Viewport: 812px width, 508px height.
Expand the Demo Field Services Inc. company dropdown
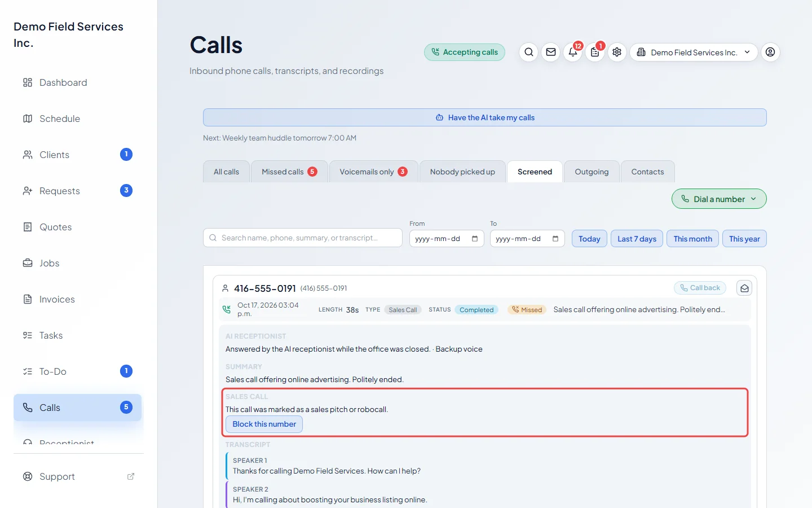(x=694, y=52)
